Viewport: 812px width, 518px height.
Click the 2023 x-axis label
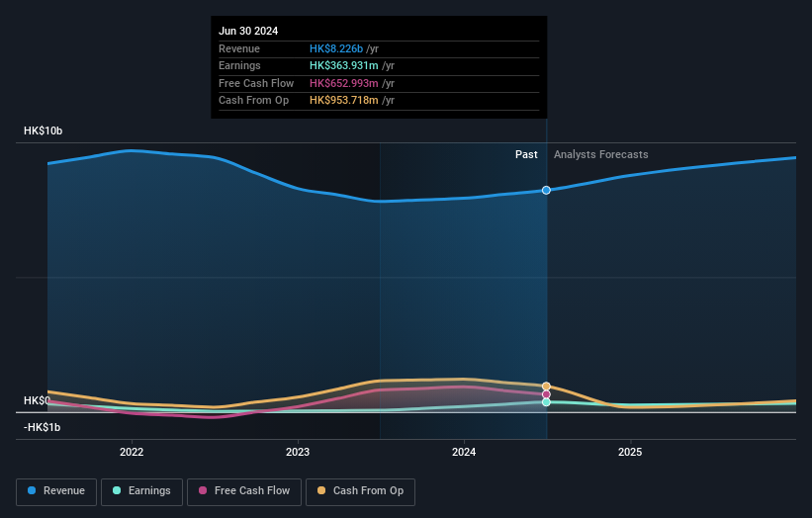coord(298,452)
